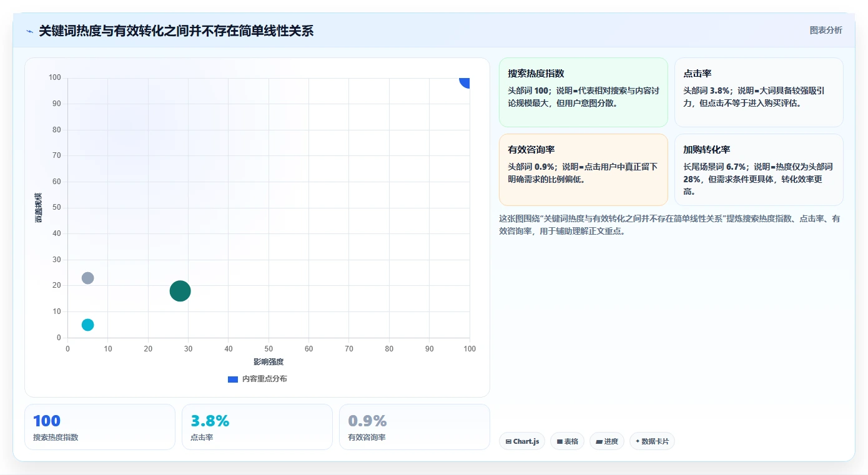
Task: Click the text 头部词 0.9% in card
Action: pos(531,167)
